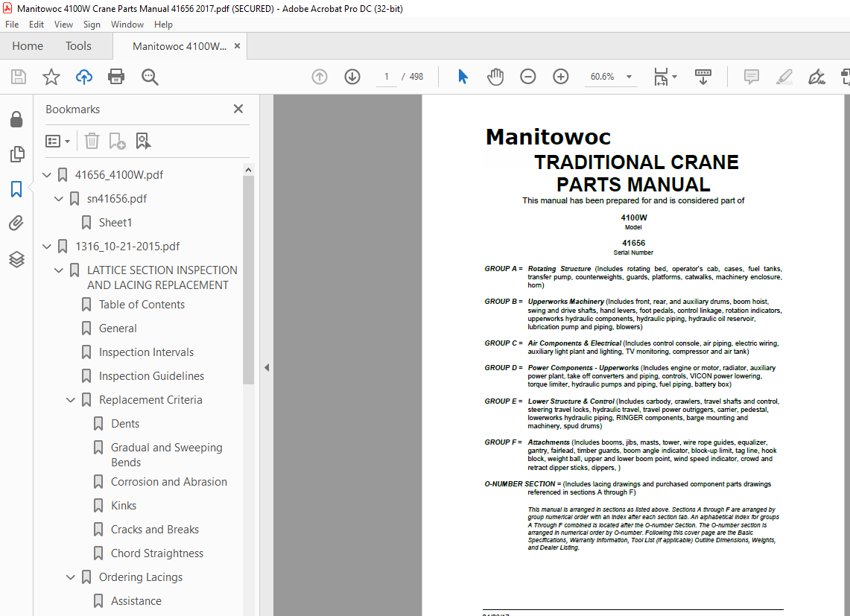Collapse the Replacement Criteria bookmark
Screen dimensions: 850x616
[71, 400]
